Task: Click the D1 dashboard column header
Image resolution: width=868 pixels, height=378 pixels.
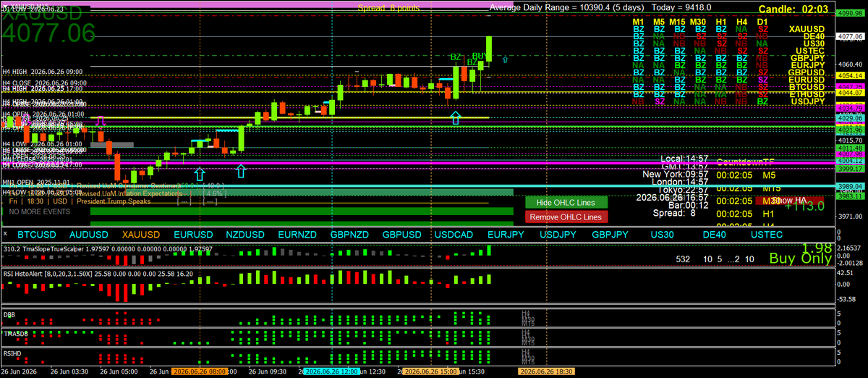Action: coord(762,22)
